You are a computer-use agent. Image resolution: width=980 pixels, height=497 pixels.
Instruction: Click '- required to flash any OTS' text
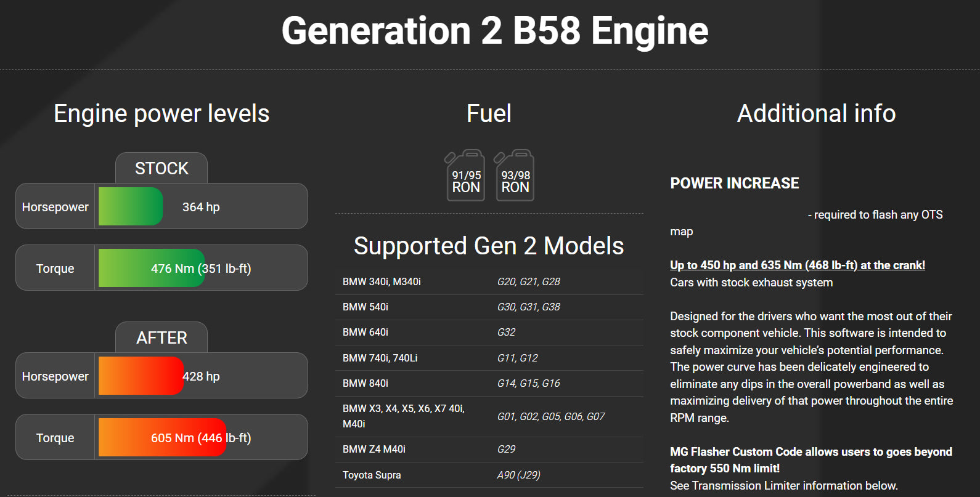tap(875, 214)
